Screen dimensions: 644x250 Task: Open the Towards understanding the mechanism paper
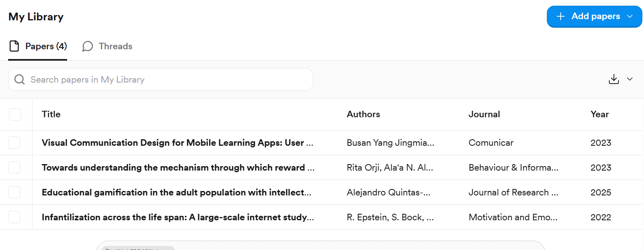[x=178, y=168]
